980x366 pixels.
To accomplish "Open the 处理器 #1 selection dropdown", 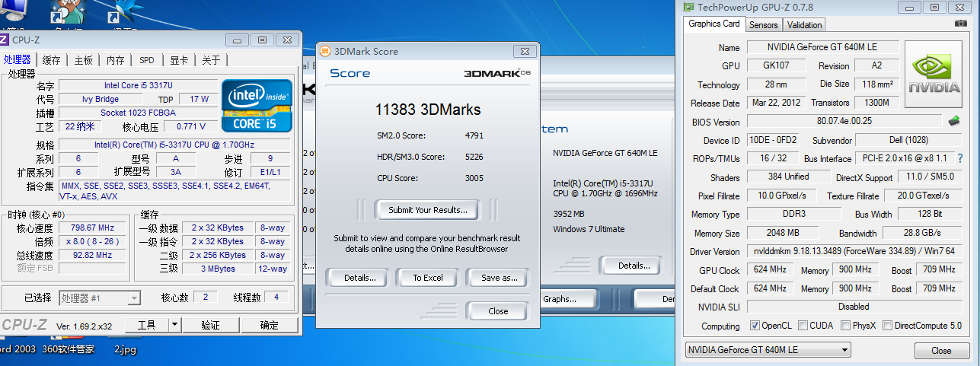I will pos(99,298).
